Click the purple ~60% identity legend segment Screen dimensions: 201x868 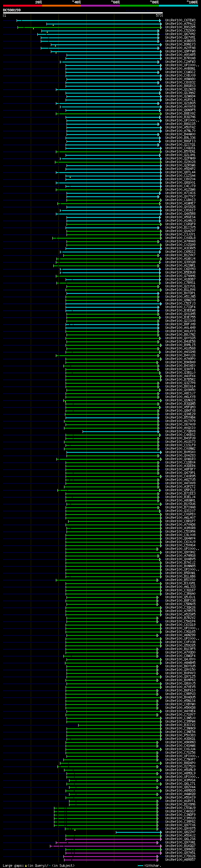tap(100, 6)
